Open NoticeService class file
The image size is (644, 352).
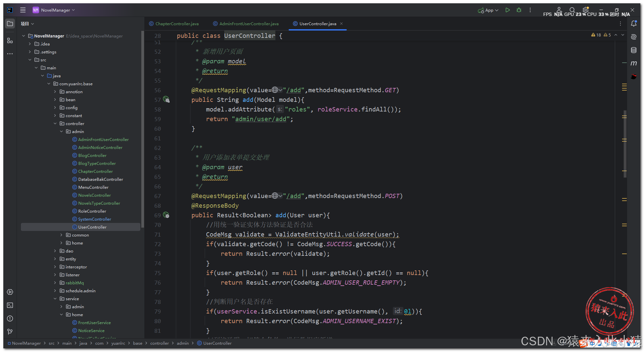pos(91,330)
